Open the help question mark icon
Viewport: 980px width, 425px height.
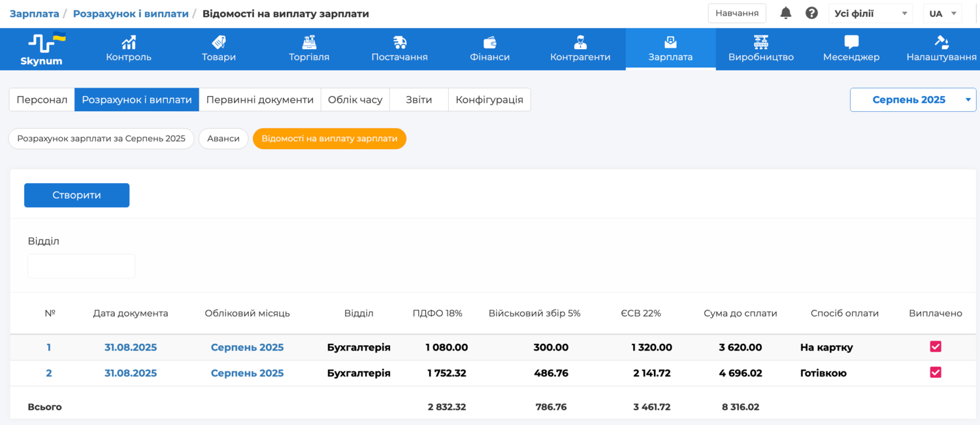pos(811,13)
